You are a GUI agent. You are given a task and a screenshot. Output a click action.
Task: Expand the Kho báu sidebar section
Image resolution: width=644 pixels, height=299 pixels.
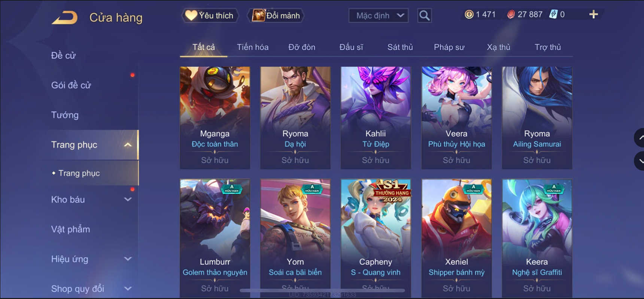(128, 199)
